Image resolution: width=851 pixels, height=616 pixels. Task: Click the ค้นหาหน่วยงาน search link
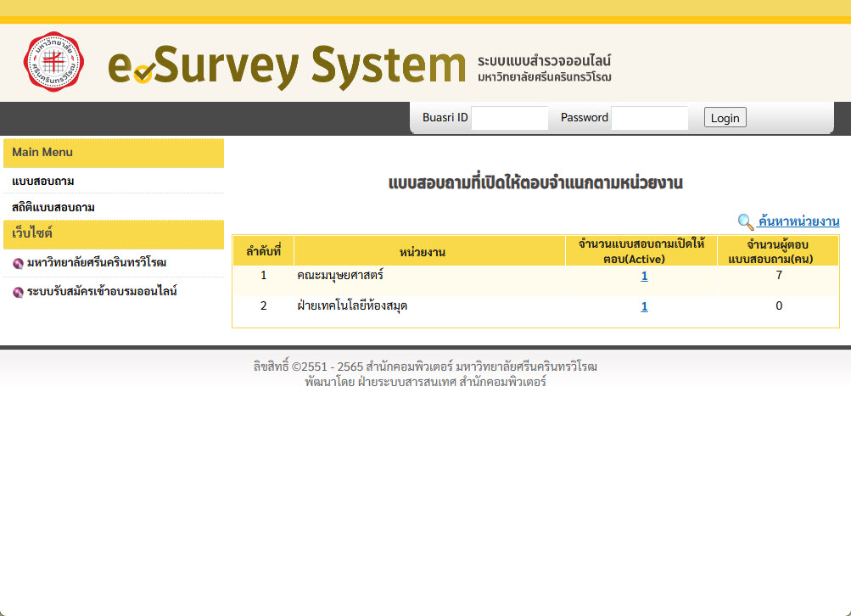798,221
